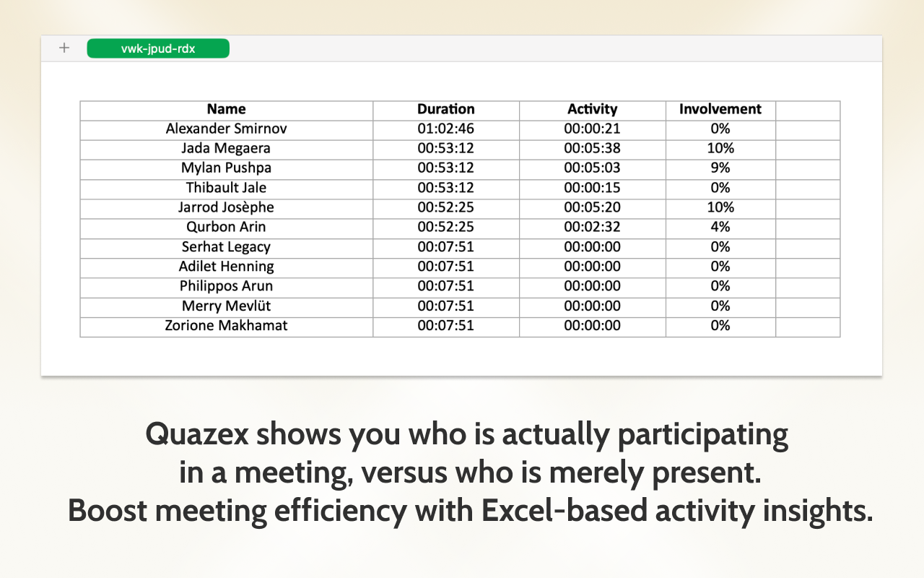Select Qurbon Arin's 4% involvement cell
Screen dimensions: 924x578
(x=719, y=227)
